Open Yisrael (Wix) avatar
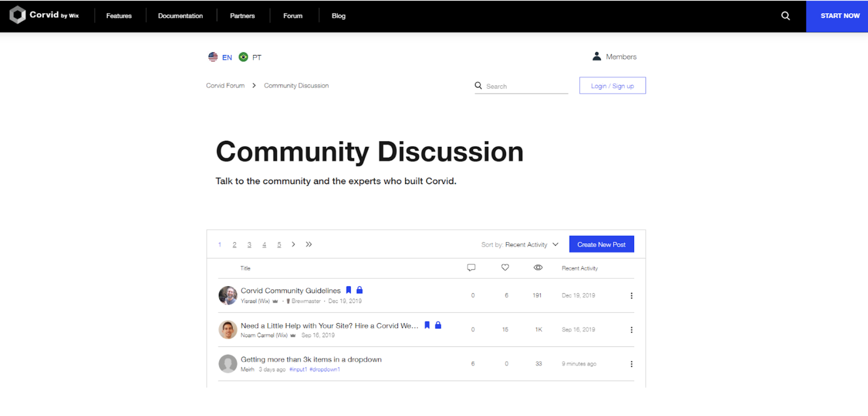 coord(228,296)
